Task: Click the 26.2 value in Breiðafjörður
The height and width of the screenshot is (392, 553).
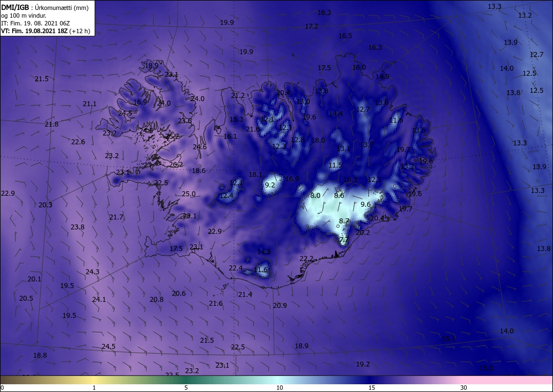Action: (x=176, y=164)
